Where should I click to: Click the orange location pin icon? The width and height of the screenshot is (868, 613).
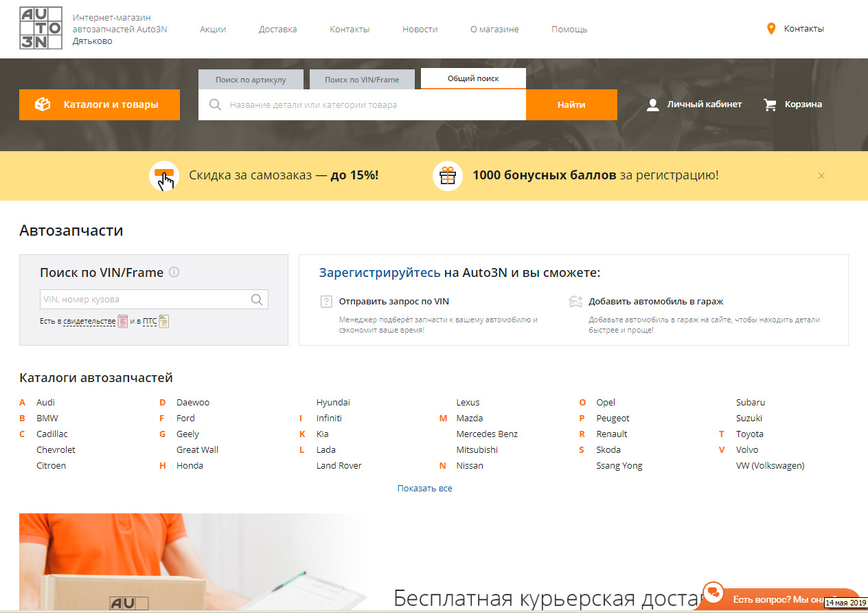[x=771, y=29]
